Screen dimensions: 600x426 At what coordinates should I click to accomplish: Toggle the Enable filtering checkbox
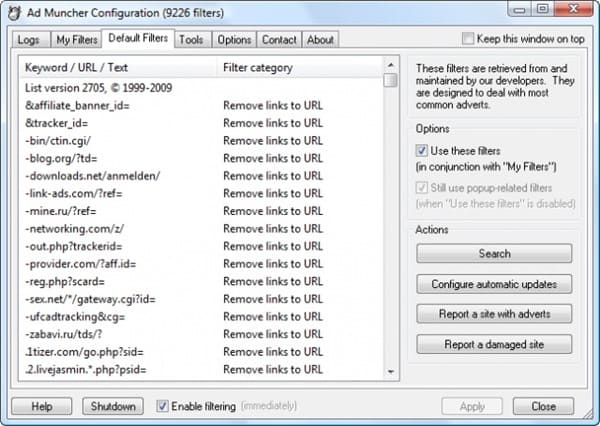162,406
